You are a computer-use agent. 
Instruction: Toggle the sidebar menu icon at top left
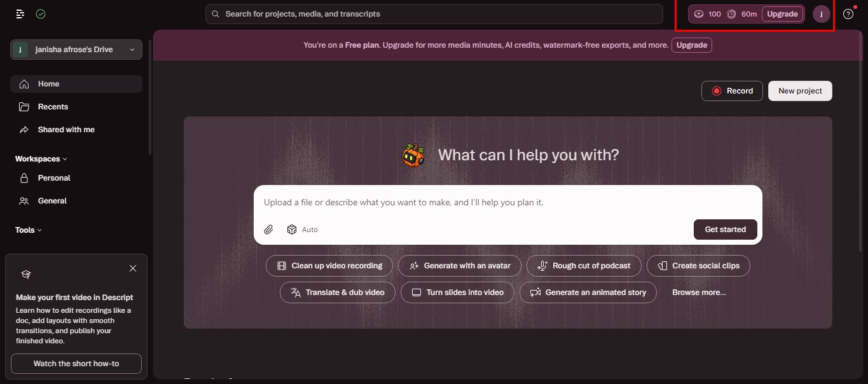click(x=20, y=14)
